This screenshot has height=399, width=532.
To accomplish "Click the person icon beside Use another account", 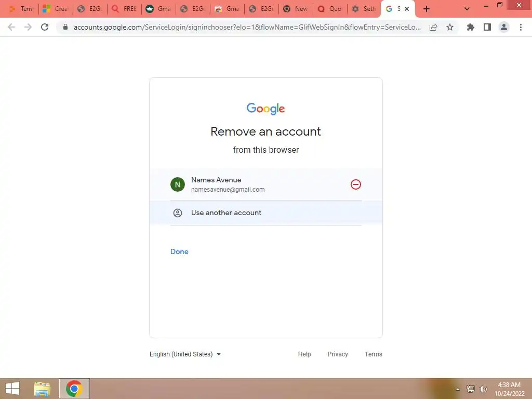I will pyautogui.click(x=178, y=212).
